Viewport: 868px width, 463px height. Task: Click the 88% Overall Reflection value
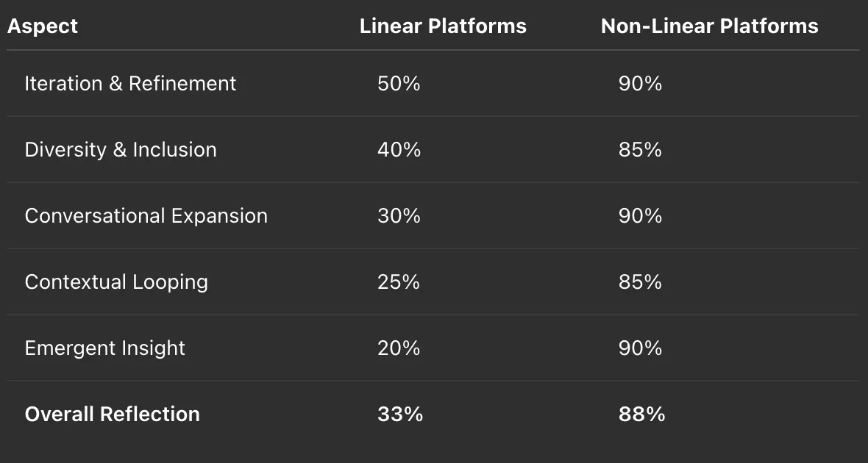click(x=641, y=414)
